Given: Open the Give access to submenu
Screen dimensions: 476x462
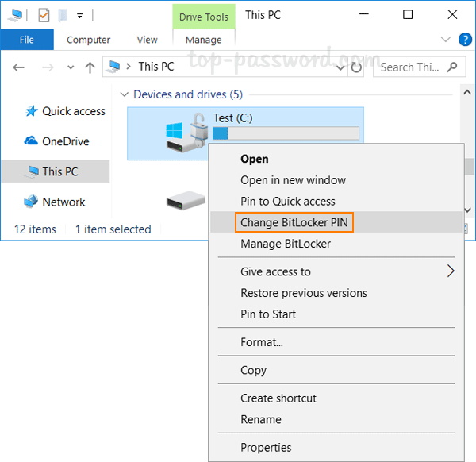Looking at the screenshot, I should click(x=336, y=271).
